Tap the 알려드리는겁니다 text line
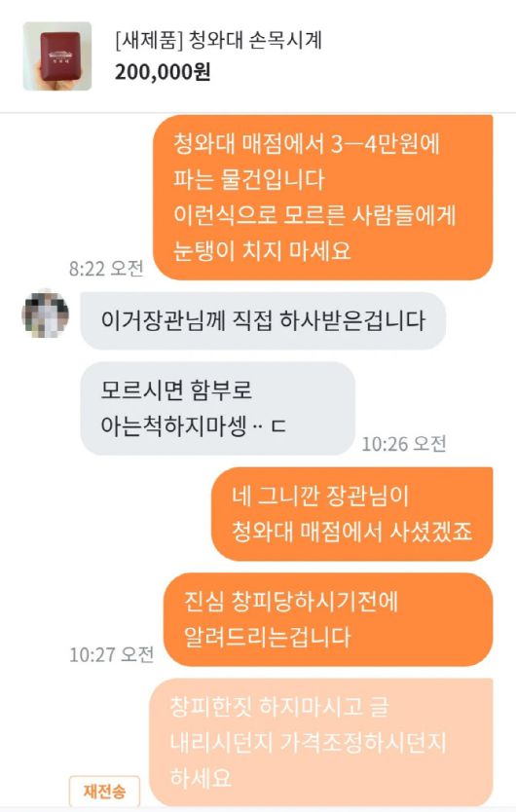516x812 pixels. click(268, 638)
